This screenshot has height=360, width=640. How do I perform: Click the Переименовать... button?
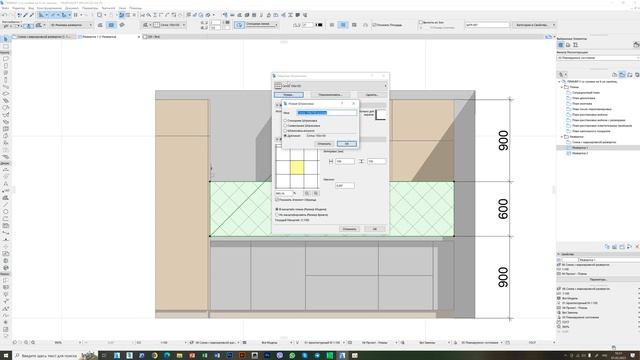pyautogui.click(x=330, y=95)
